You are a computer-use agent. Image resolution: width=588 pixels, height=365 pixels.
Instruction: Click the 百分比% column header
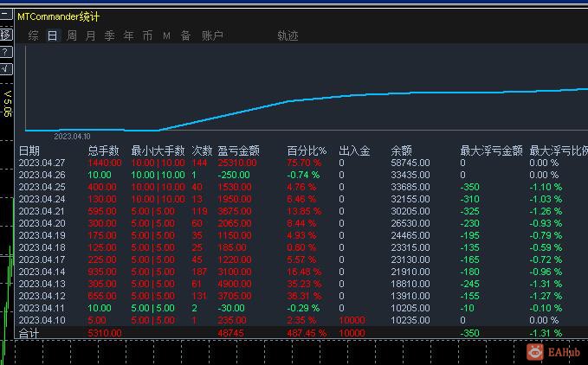point(307,150)
